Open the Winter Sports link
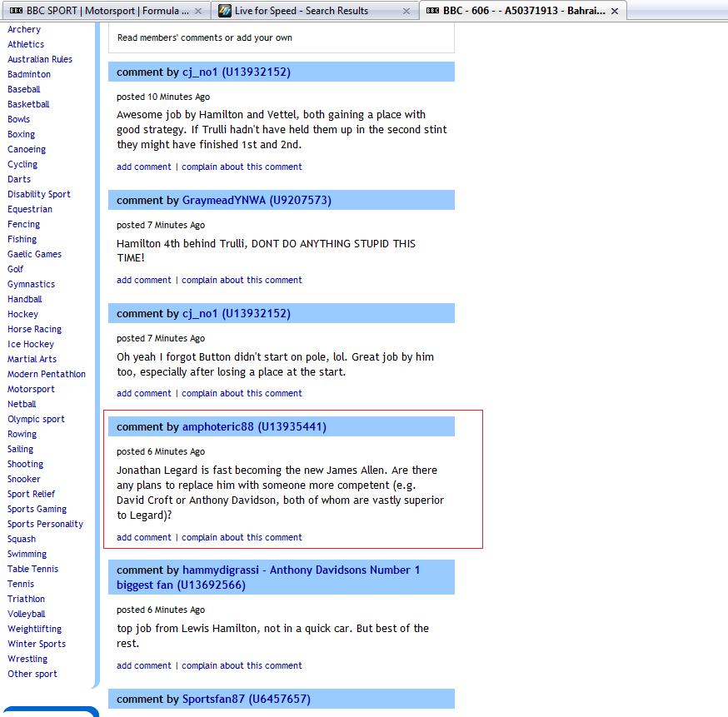The width and height of the screenshot is (728, 717). tap(37, 645)
